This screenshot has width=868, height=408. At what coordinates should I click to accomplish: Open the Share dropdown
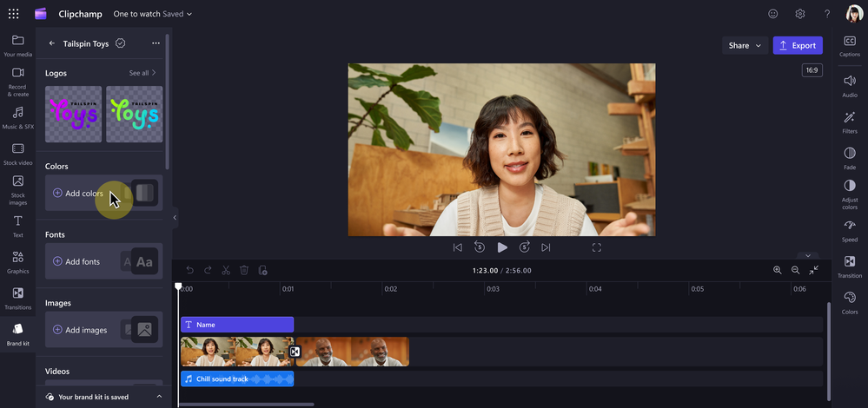[745, 45]
